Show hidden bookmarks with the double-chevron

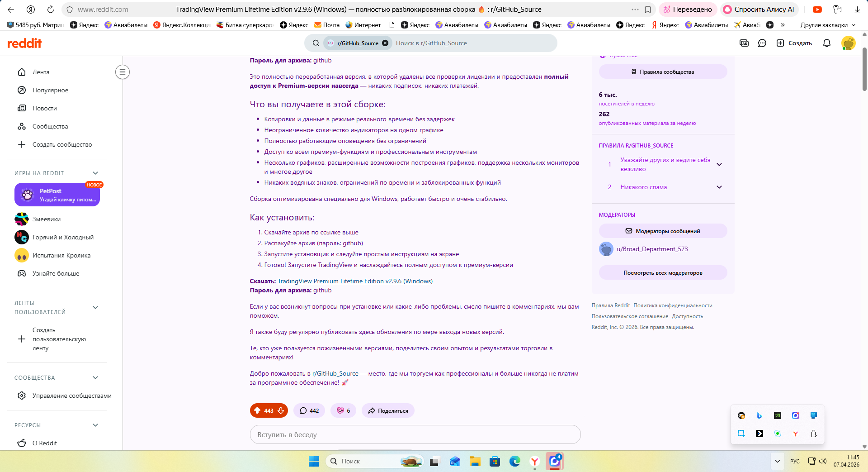click(x=783, y=25)
